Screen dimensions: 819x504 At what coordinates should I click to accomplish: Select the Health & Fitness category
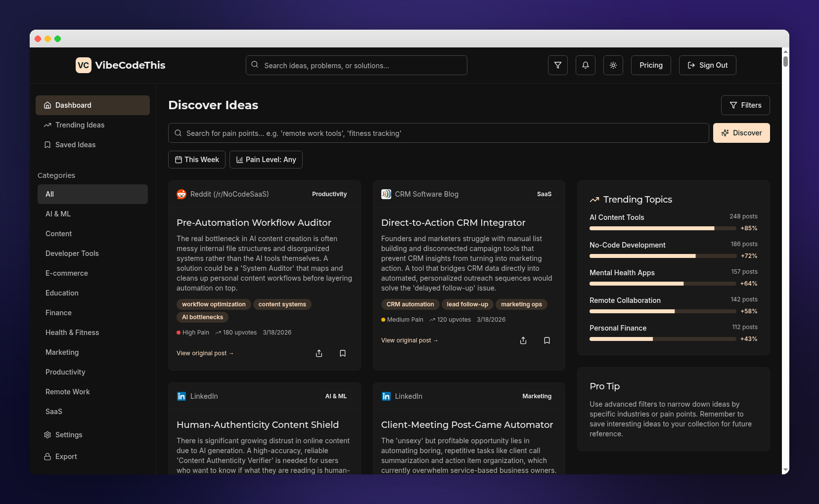click(92, 333)
